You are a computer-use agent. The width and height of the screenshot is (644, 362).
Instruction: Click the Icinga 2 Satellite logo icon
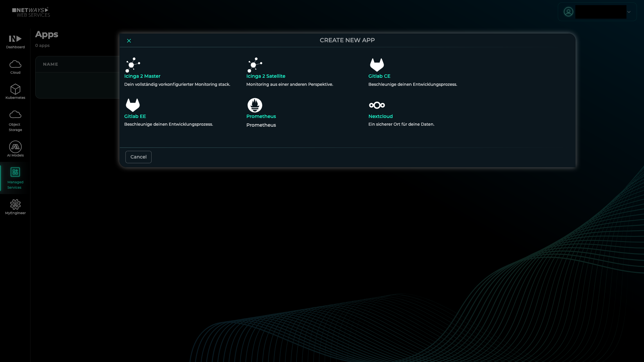[x=255, y=65]
